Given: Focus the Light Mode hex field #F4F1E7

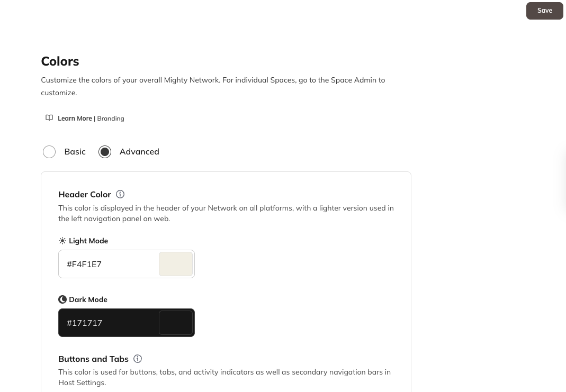Looking at the screenshot, I should point(109,264).
